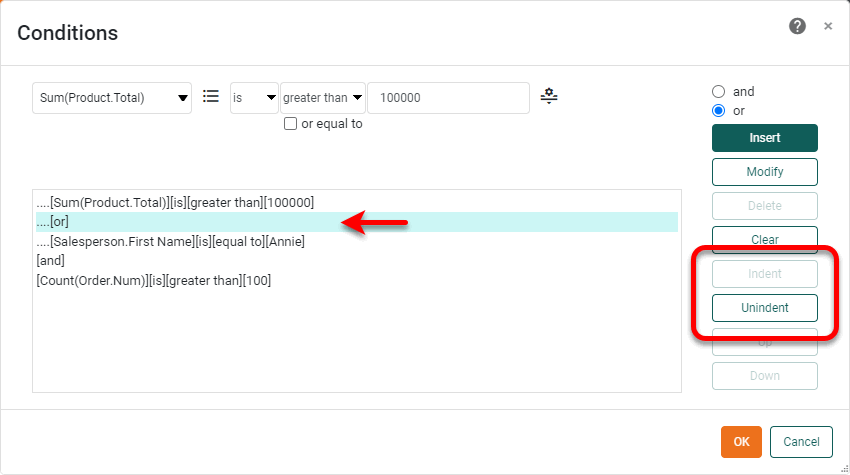
Task: Click the help question mark icon
Action: coord(797,27)
